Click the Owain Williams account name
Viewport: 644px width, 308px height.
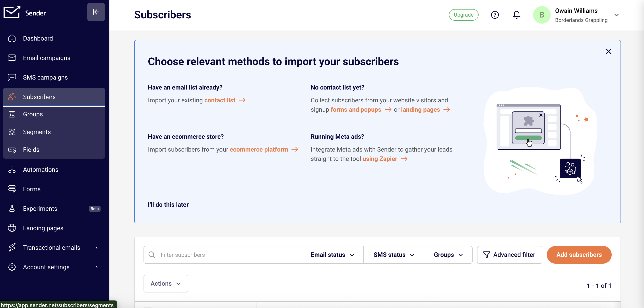pyautogui.click(x=576, y=11)
